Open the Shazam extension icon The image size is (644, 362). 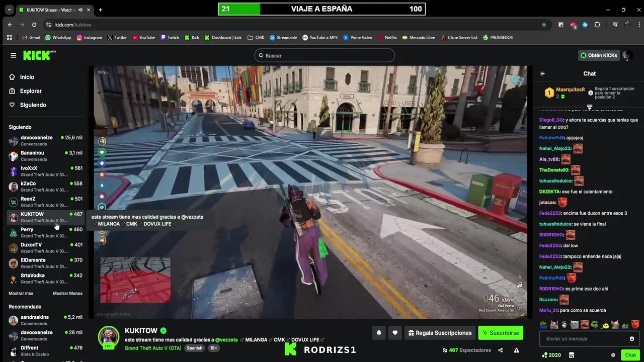(585, 25)
